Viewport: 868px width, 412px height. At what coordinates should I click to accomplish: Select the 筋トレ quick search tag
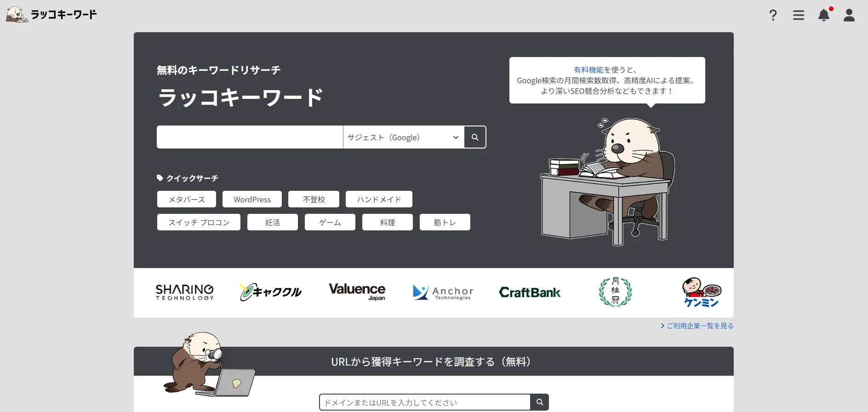(445, 222)
